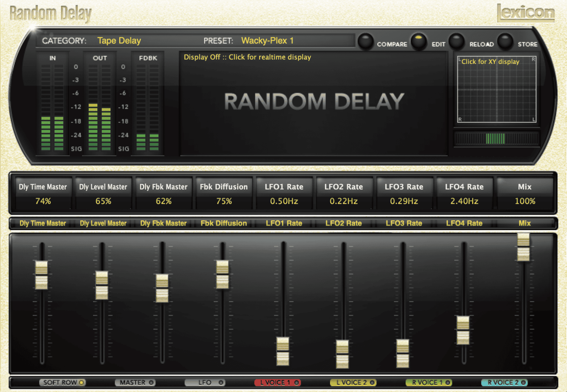Click the Random Delay title logo
567x392 pixels.
coord(51,13)
